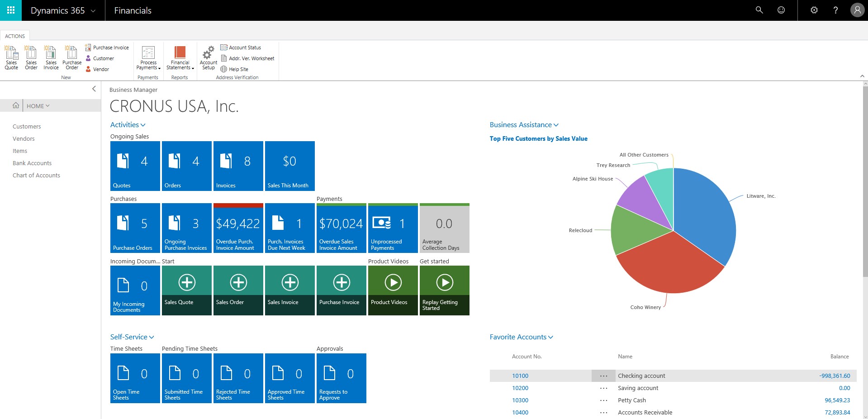Create a new Sales Order from ribbon
The height and width of the screenshot is (419, 868).
(31, 57)
